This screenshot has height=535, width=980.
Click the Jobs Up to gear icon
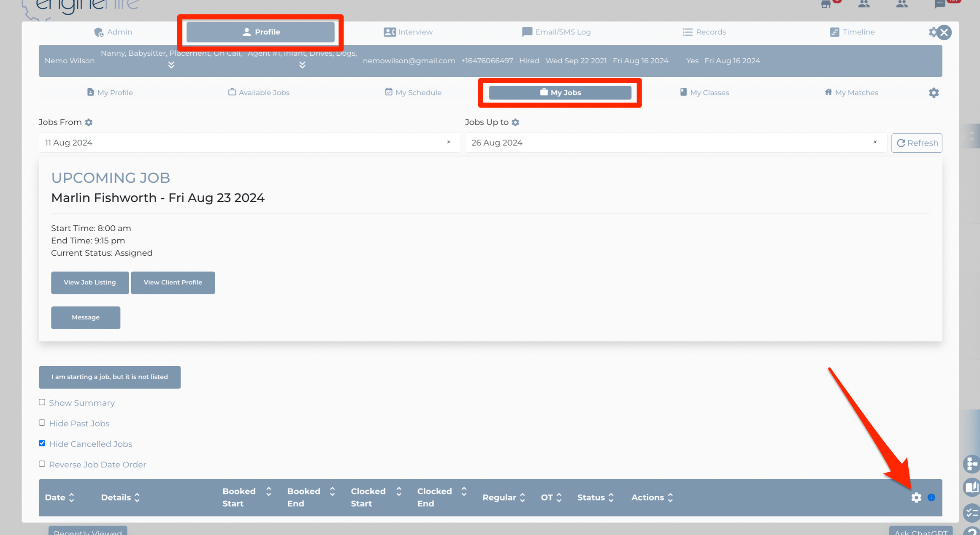pos(515,122)
